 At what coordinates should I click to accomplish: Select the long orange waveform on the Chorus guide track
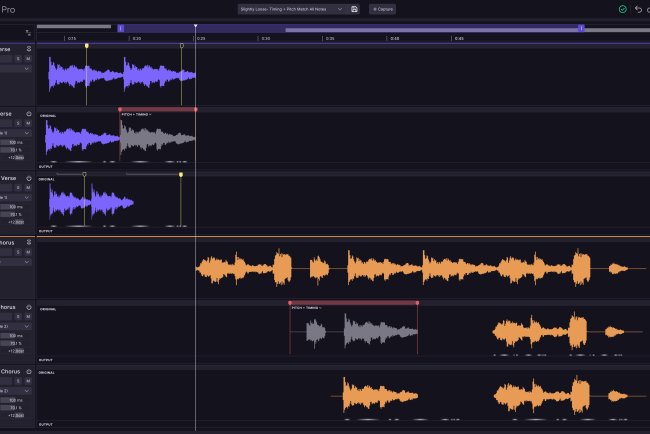(419, 268)
